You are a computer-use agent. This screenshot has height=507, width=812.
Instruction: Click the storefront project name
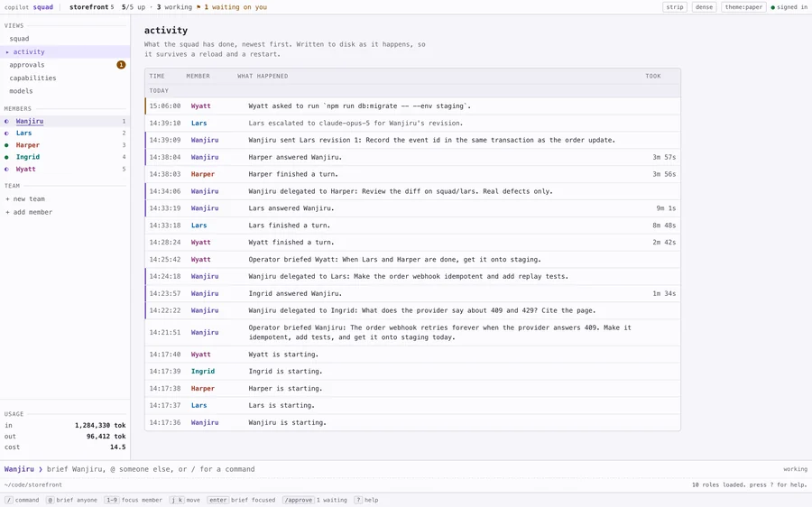pos(89,7)
